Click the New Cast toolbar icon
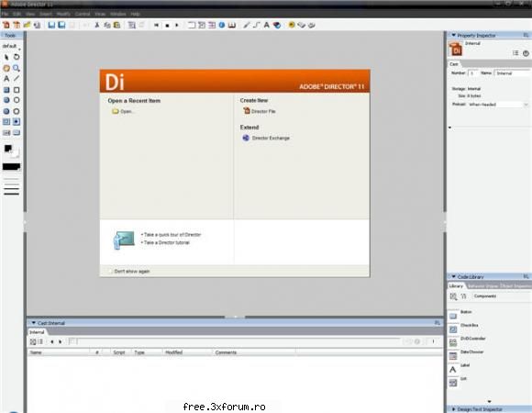This screenshot has height=413, width=532. pos(17,25)
